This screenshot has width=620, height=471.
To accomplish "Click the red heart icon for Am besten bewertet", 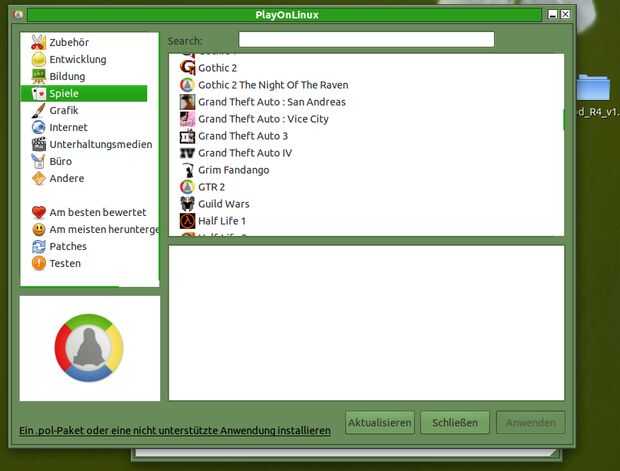I will point(38,212).
